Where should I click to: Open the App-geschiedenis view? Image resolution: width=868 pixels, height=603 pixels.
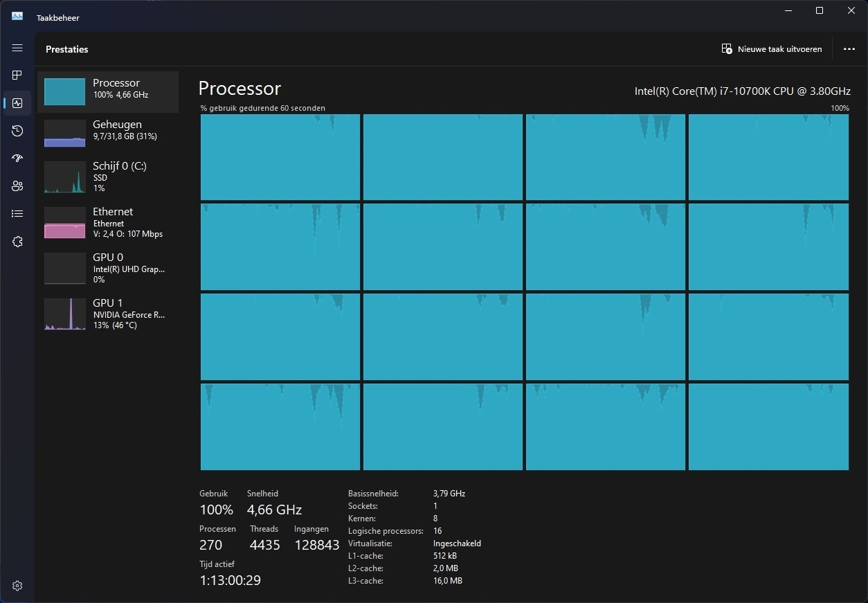tap(17, 131)
